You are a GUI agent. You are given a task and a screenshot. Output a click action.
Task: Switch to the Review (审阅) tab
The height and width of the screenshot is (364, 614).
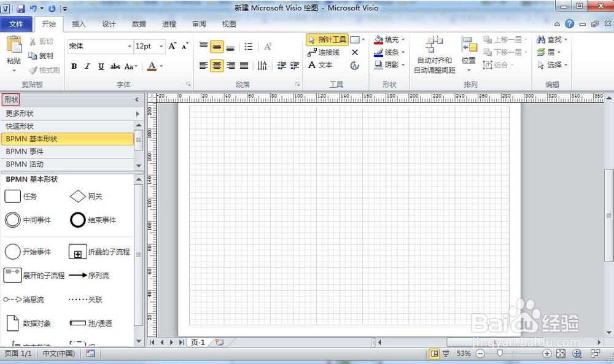(200, 24)
